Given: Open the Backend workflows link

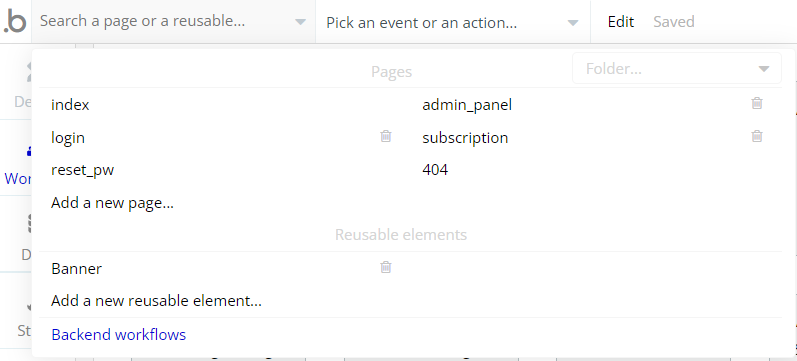Looking at the screenshot, I should click(118, 335).
